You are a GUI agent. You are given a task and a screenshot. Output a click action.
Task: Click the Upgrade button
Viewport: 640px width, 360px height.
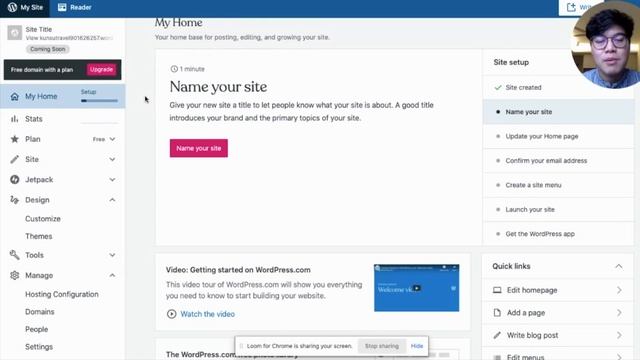point(101,69)
